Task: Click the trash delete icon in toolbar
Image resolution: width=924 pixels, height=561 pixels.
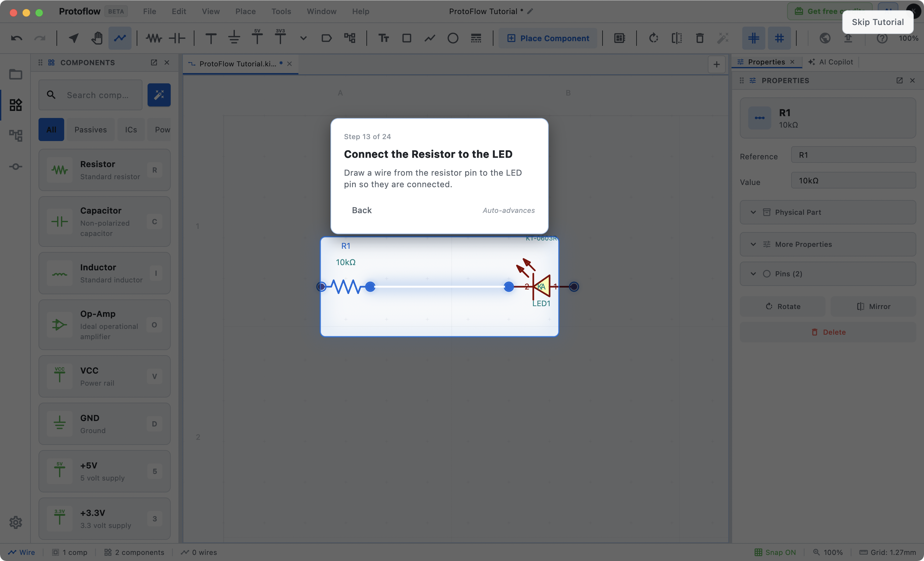Action: coord(700,38)
